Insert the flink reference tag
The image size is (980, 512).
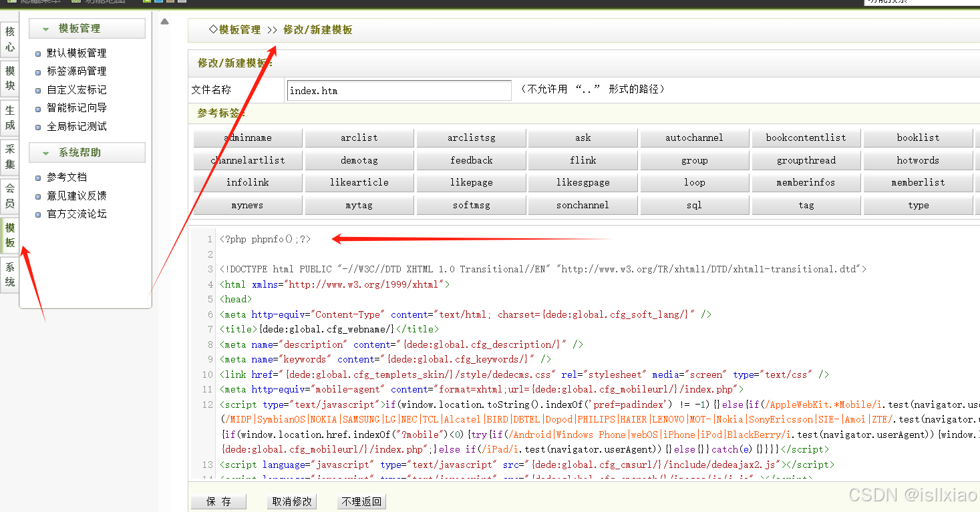[x=583, y=160]
